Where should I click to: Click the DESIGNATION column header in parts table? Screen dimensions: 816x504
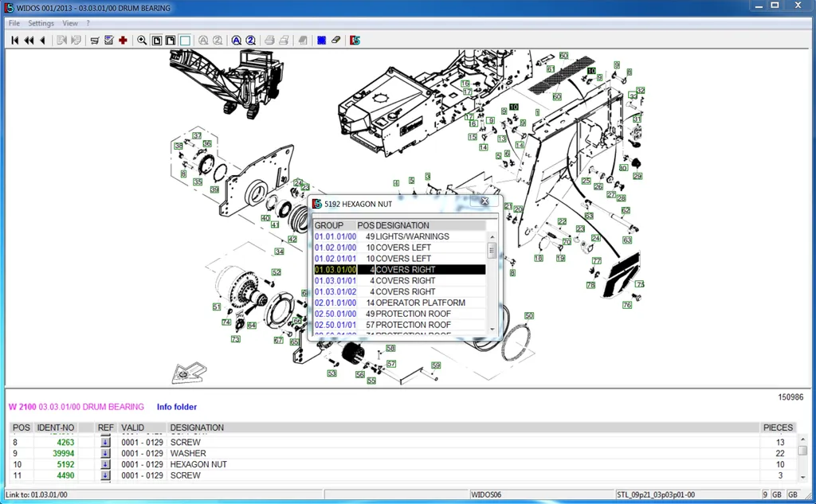point(197,428)
